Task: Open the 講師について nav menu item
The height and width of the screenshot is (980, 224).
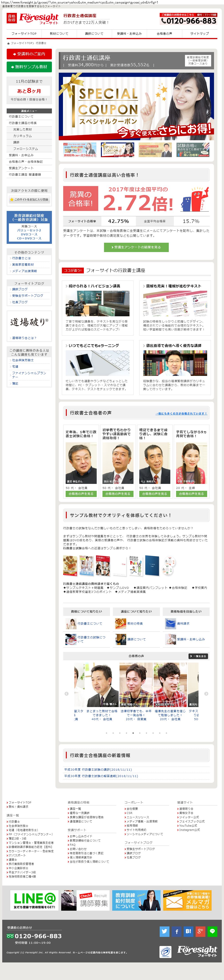Action: 94,34
